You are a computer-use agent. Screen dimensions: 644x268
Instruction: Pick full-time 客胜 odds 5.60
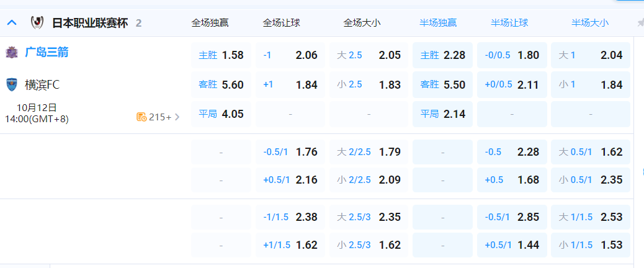pos(221,85)
